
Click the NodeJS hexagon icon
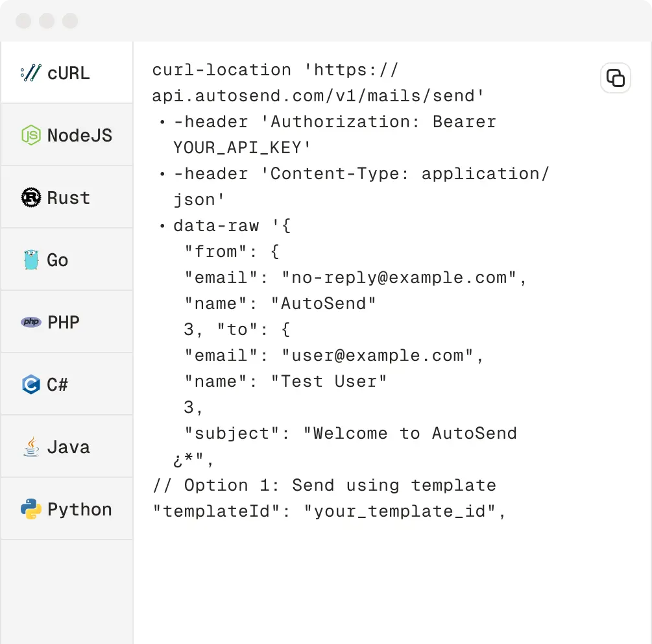(x=31, y=135)
